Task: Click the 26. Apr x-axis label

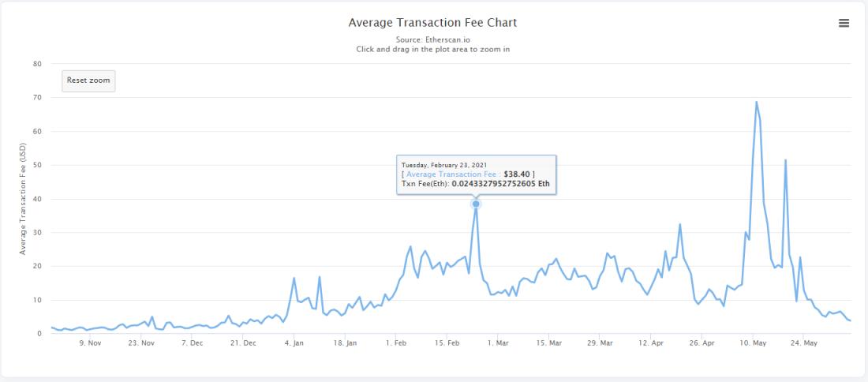Action: 702,343
